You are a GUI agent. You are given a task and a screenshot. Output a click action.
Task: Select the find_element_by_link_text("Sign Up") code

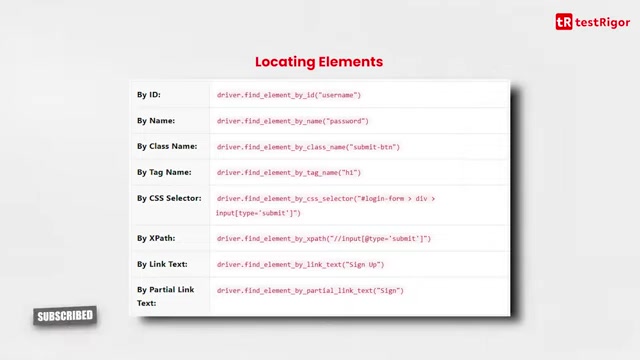[x=300, y=264]
